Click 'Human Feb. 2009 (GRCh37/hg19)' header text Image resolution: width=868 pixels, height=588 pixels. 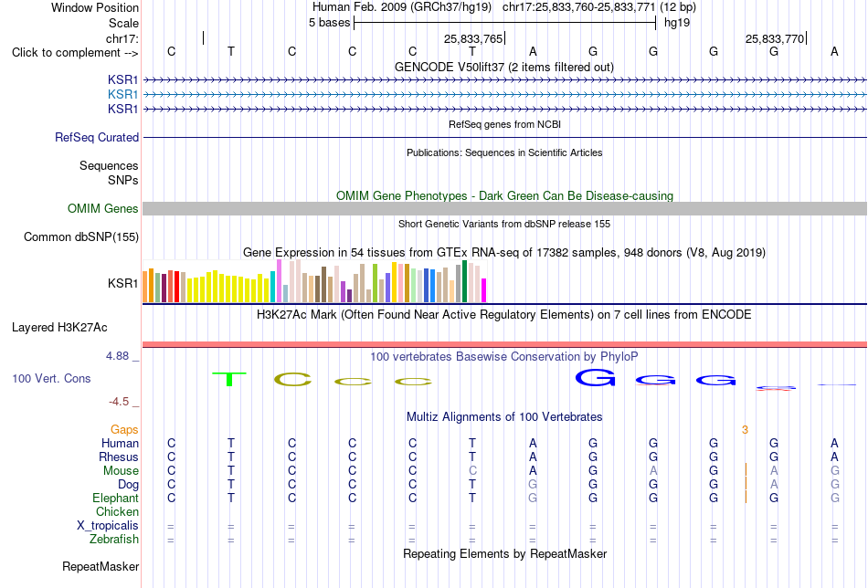click(402, 7)
